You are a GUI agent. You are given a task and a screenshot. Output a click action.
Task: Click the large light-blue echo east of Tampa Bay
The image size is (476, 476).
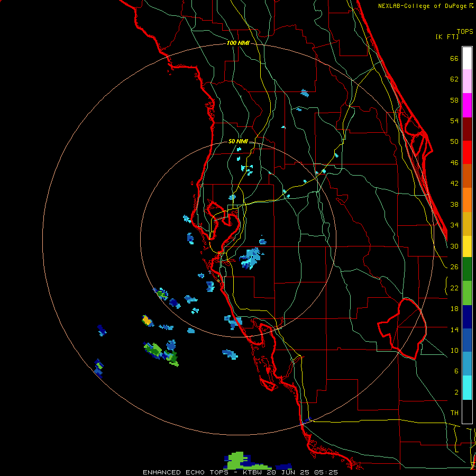251,258
